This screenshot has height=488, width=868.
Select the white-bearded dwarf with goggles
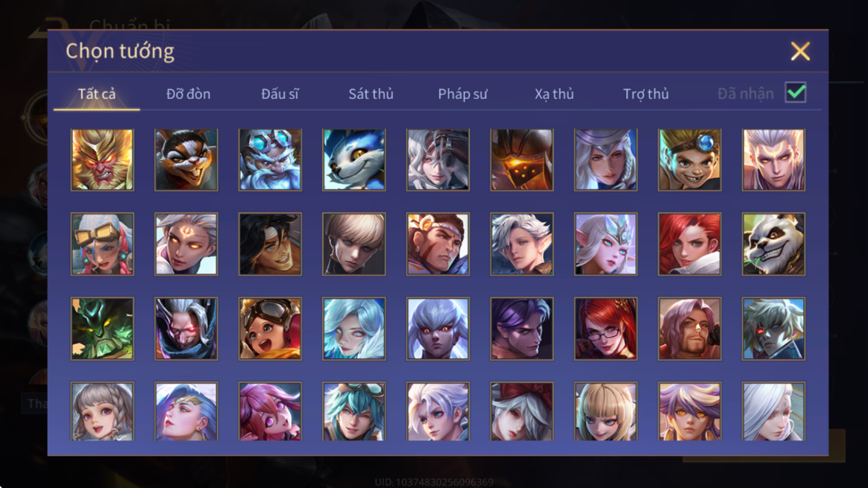coord(270,160)
